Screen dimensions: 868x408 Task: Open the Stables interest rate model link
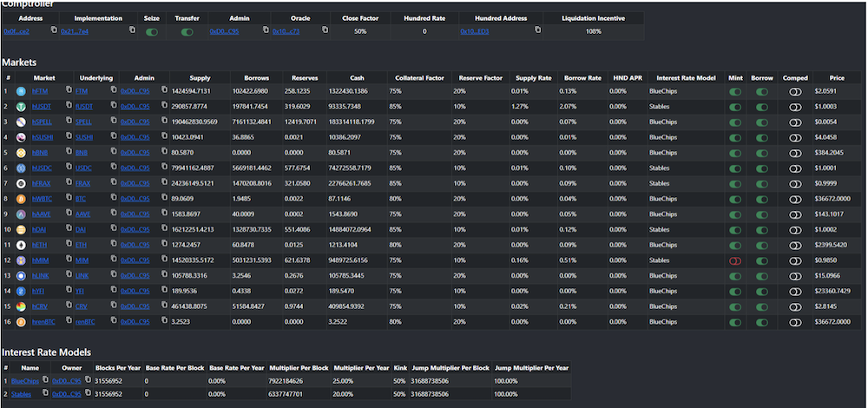click(x=21, y=395)
